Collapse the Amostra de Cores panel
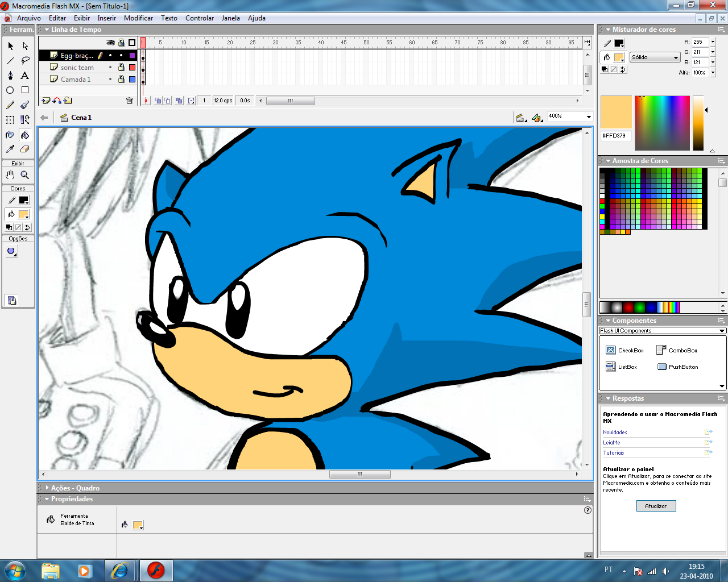Viewport: 728px width, 582px height. tap(608, 161)
